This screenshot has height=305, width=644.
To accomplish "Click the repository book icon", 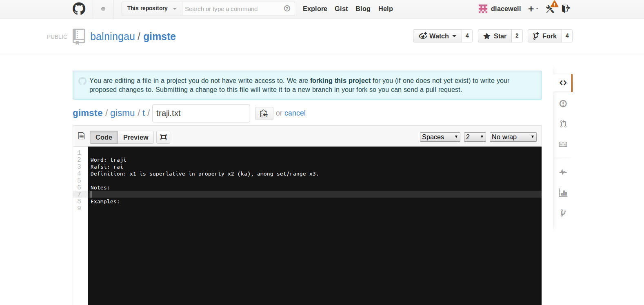I will 79,36.
